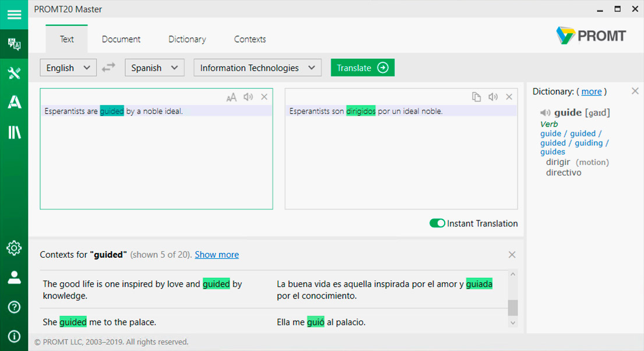The width and height of the screenshot is (644, 351).
Task: Switch to the Document tab
Action: [121, 39]
